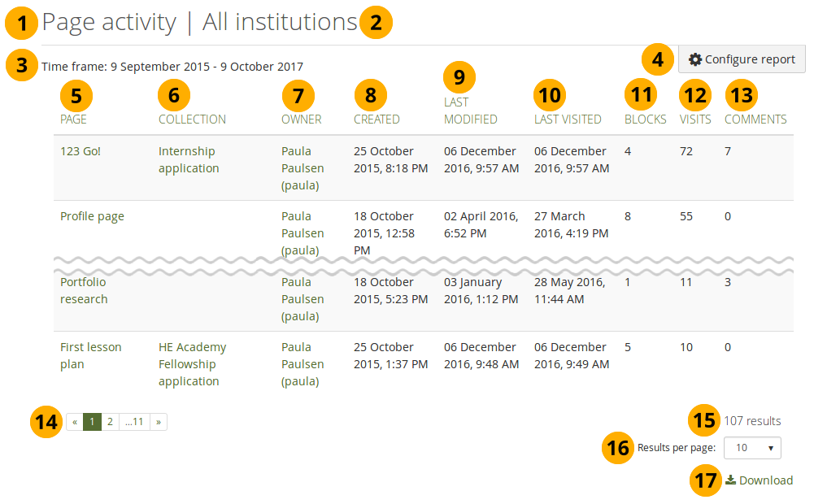Sort by Blocks column header
This screenshot has height=504, width=814.
645,119
